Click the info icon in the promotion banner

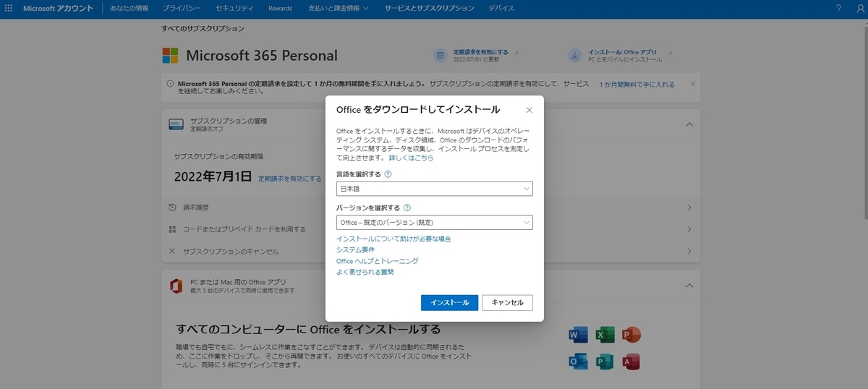[x=171, y=84]
